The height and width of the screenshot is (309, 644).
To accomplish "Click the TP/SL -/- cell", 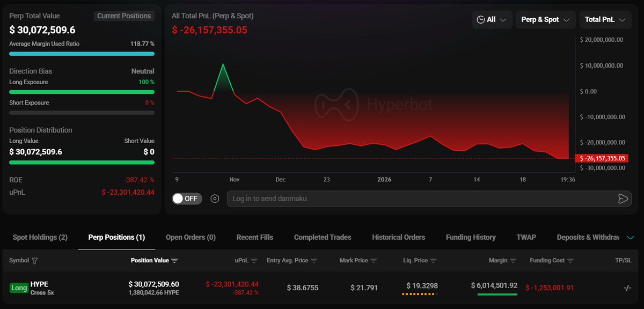I will pyautogui.click(x=627, y=288).
